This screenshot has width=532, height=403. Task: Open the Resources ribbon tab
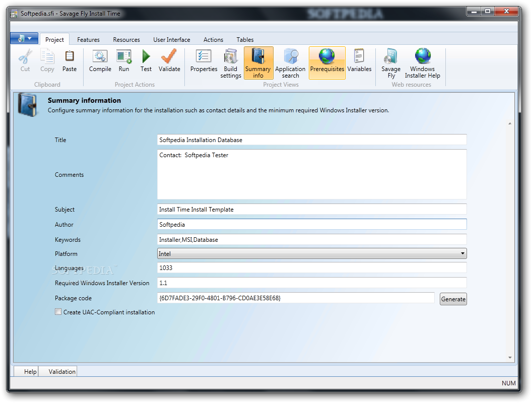click(x=126, y=40)
